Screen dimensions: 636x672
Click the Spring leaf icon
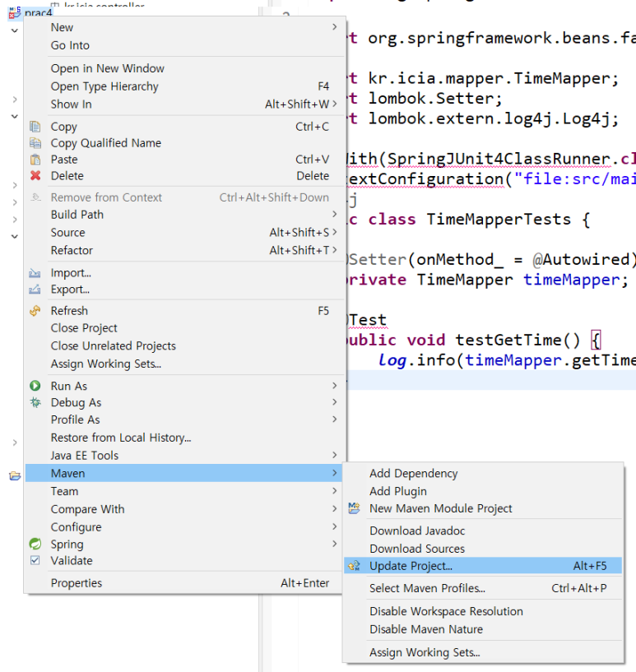pos(35,544)
